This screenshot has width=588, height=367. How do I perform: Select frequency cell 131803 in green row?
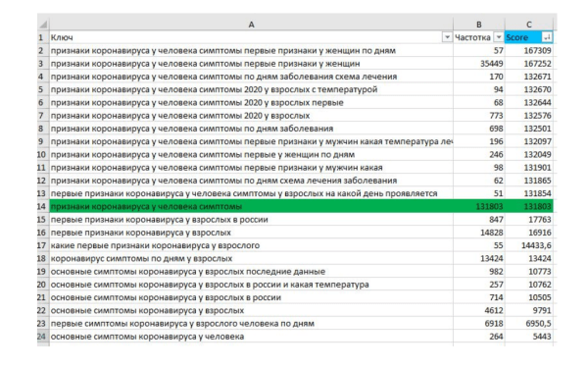pyautogui.click(x=479, y=206)
